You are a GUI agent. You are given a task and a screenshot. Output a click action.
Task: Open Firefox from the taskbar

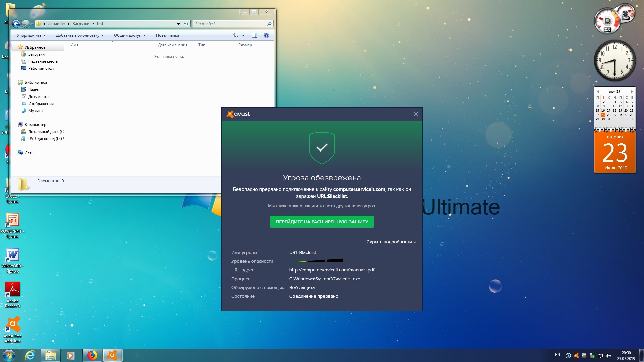[92, 355]
